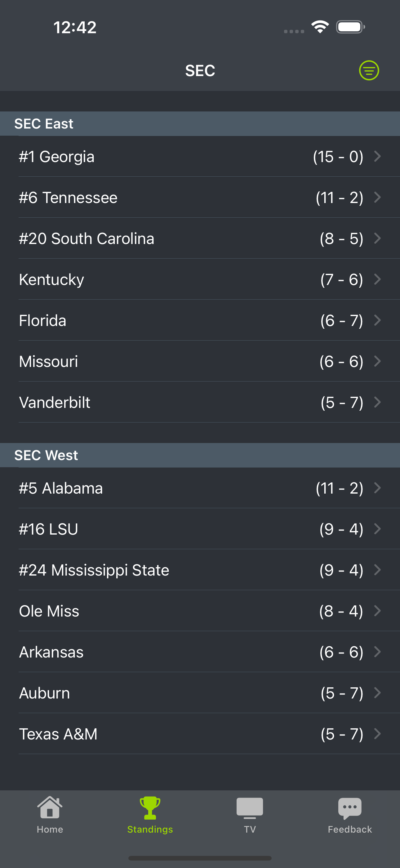Select Ole Miss team row

point(200,611)
